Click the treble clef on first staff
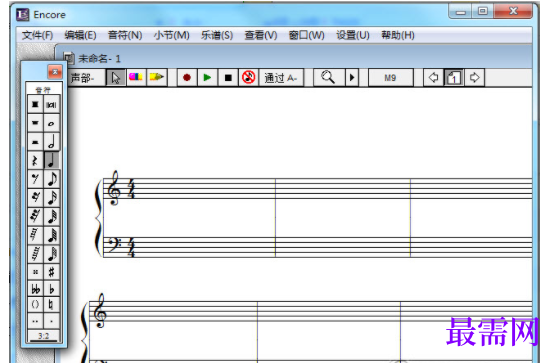Viewport: 558px width, 363px height. point(114,189)
